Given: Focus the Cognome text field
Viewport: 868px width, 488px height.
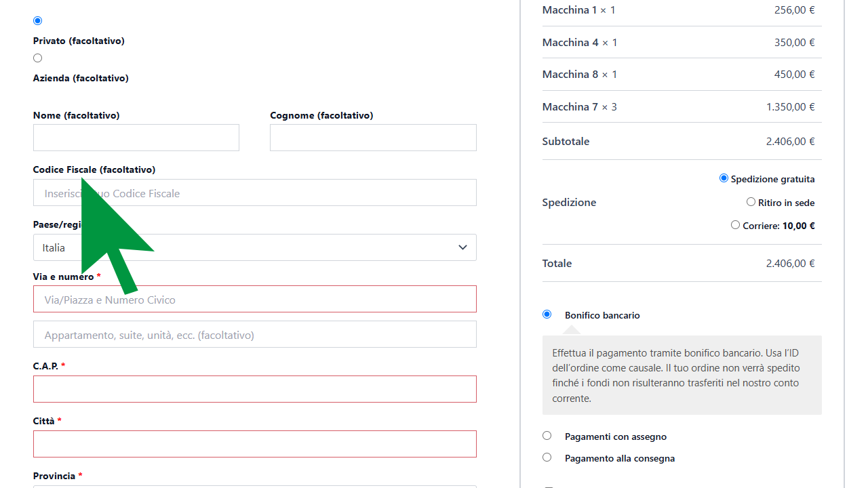Looking at the screenshot, I should pyautogui.click(x=373, y=137).
